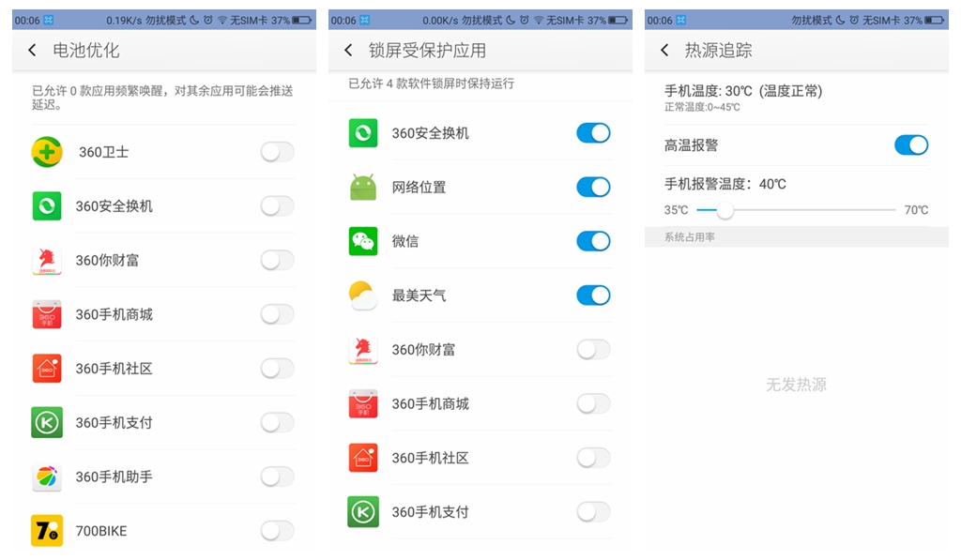
Task: Select the 360手机社区 row in 电池优化
Action: pyautogui.click(x=163, y=369)
